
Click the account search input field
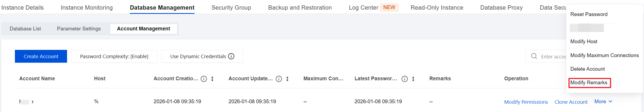pyautogui.click(x=553, y=57)
